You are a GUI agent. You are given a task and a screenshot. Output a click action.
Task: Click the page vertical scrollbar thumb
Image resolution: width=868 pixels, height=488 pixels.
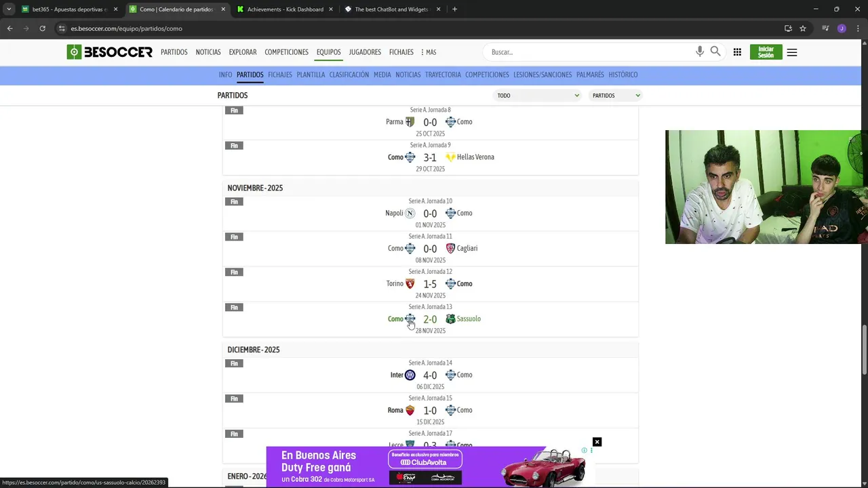coord(864,349)
